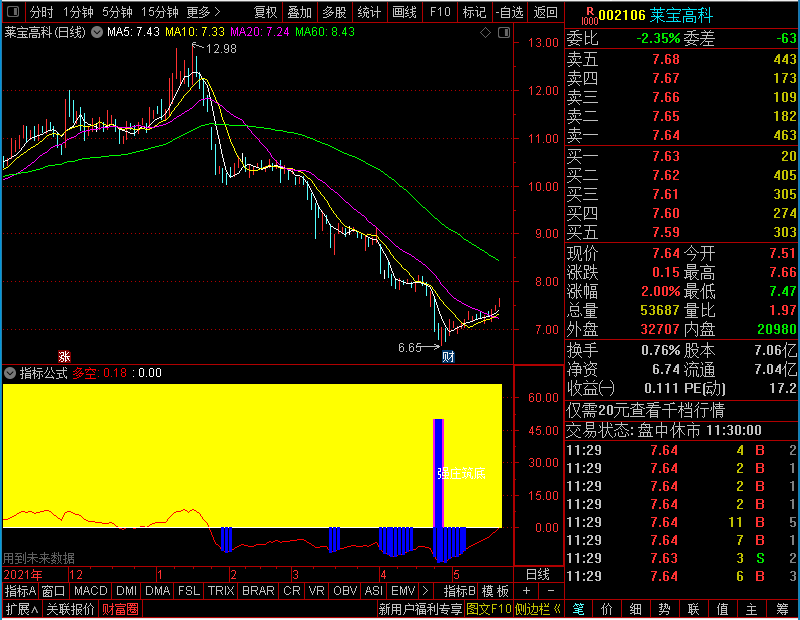Select the 值 value tab

(722, 609)
